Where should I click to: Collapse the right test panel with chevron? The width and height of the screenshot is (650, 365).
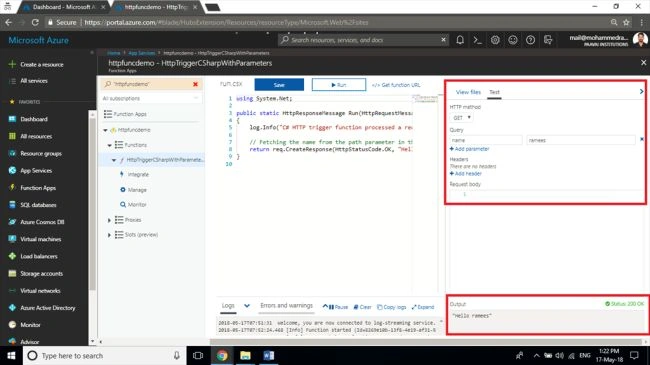(641, 92)
